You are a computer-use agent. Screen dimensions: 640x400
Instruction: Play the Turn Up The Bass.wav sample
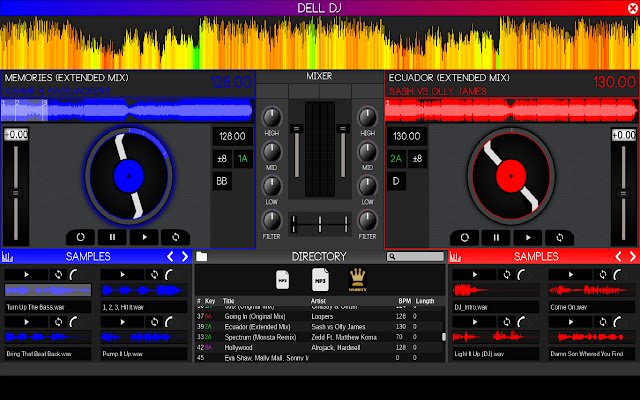pyautogui.click(x=27, y=275)
